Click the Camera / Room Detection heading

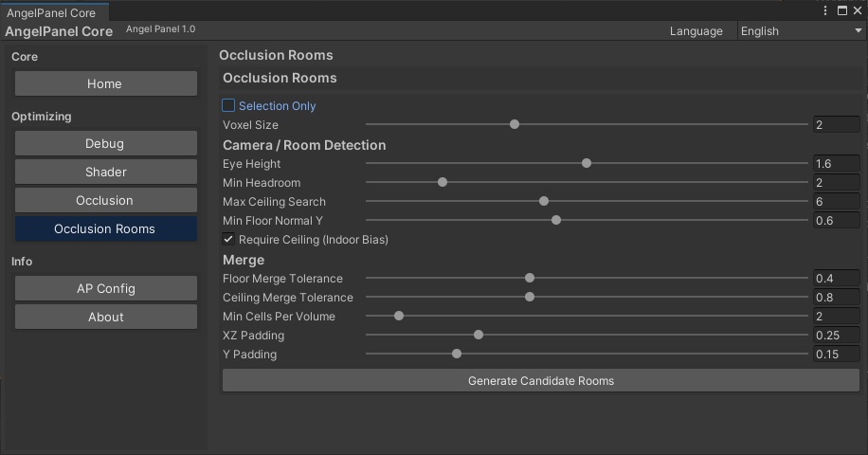pyautogui.click(x=304, y=145)
